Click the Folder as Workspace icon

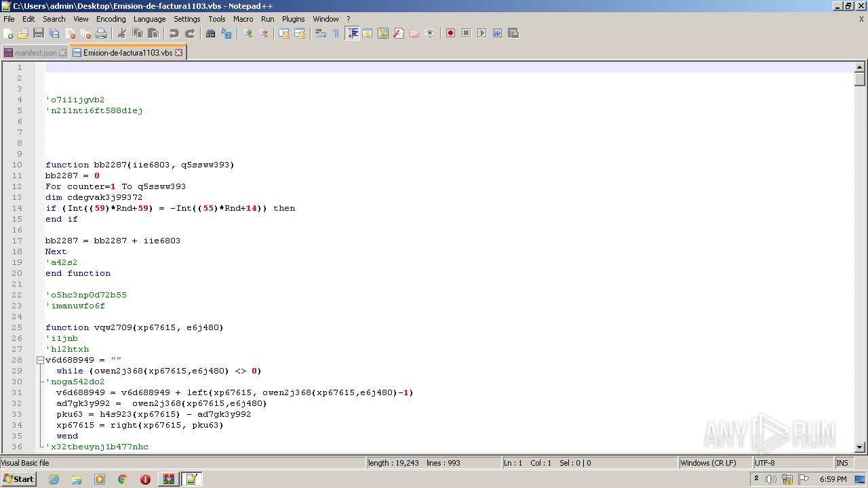(414, 33)
